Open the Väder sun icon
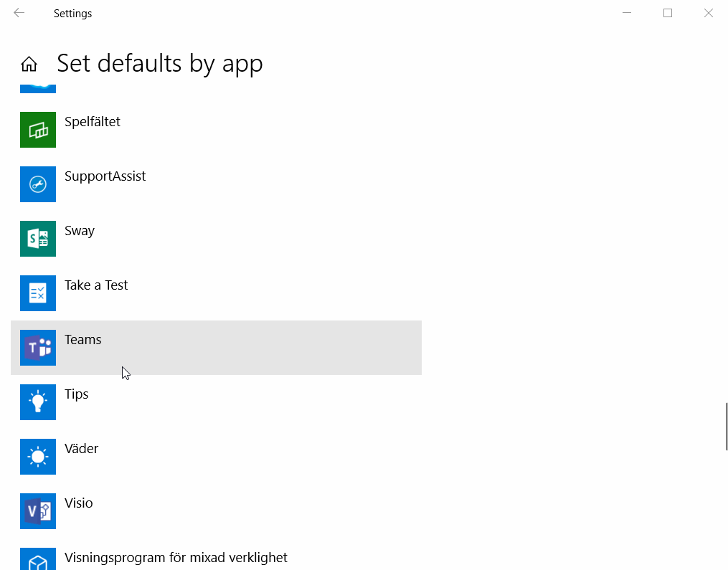Viewport: 728px width, 570px height. point(38,457)
